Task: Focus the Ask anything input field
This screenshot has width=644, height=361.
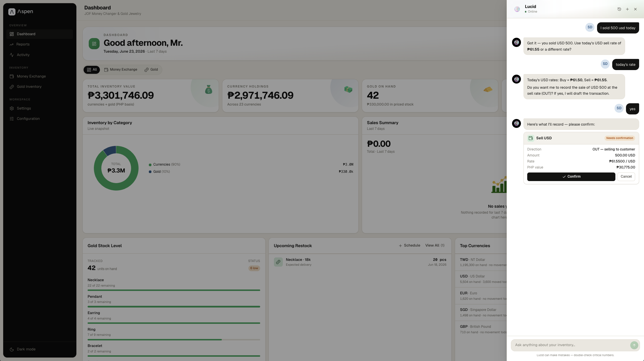Action: pos(571,345)
